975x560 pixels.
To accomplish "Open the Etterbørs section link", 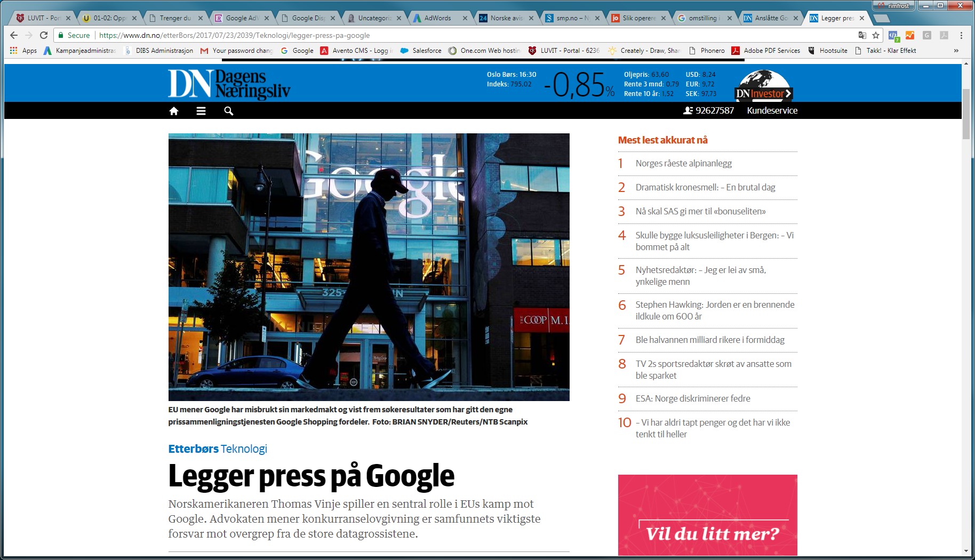I will tap(193, 449).
